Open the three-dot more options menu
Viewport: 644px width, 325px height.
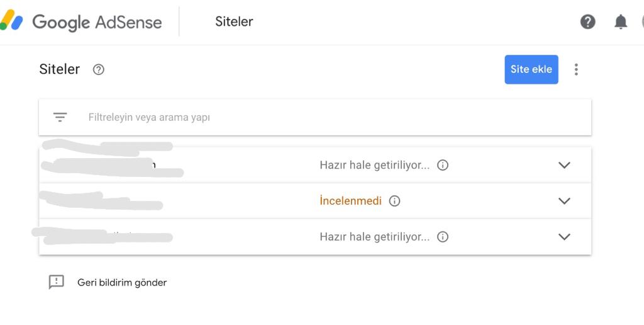click(576, 69)
